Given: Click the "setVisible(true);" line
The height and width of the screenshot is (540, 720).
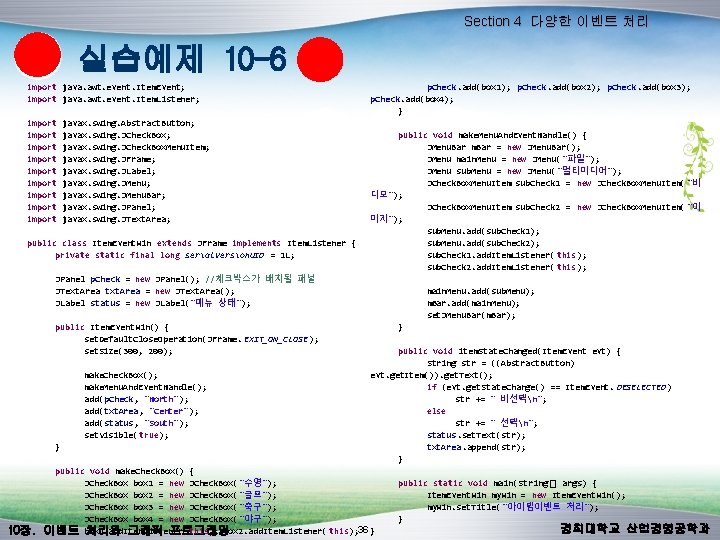Looking at the screenshot, I should tap(126, 435).
